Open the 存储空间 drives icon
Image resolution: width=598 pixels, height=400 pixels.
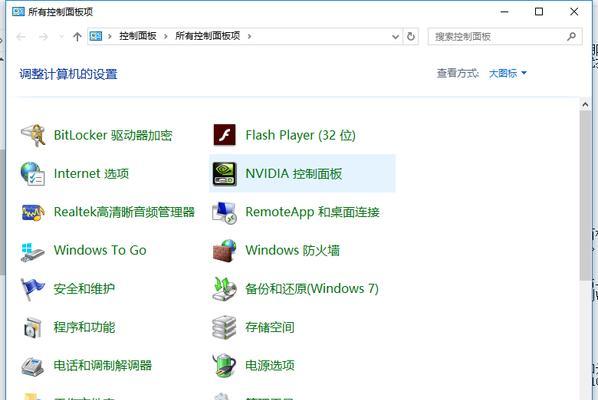(x=224, y=327)
